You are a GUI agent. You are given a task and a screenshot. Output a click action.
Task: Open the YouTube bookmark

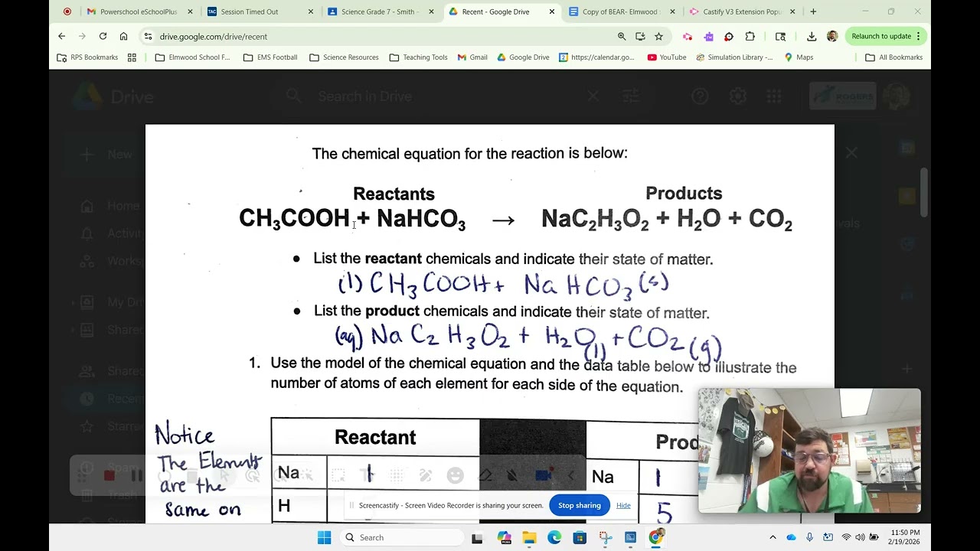[x=667, y=57]
